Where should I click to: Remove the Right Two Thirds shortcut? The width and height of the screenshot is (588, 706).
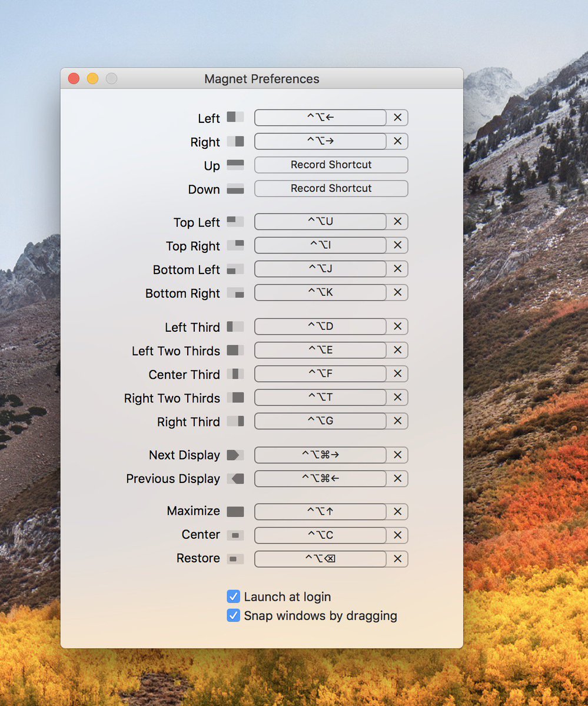coord(397,397)
